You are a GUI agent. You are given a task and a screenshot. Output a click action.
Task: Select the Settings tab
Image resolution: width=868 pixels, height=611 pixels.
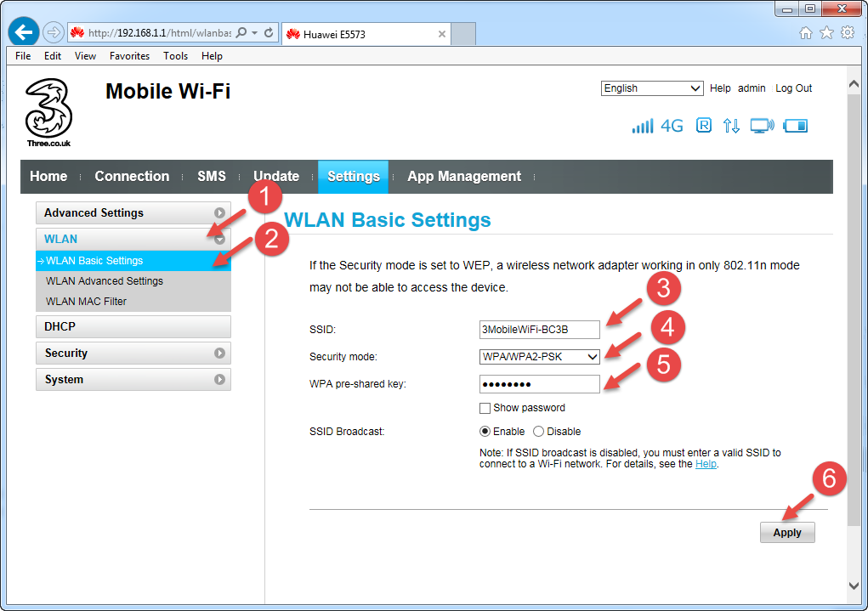353,177
